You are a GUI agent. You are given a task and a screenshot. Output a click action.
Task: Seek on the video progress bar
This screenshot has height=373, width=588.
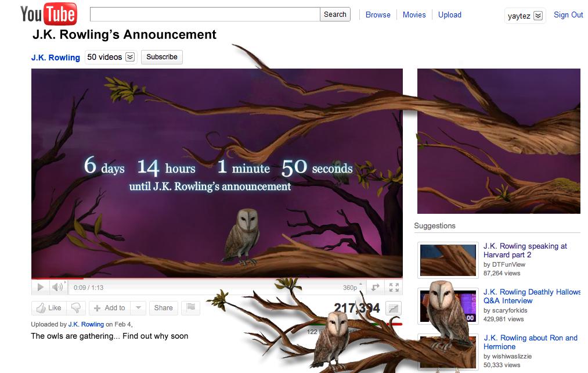(217, 279)
